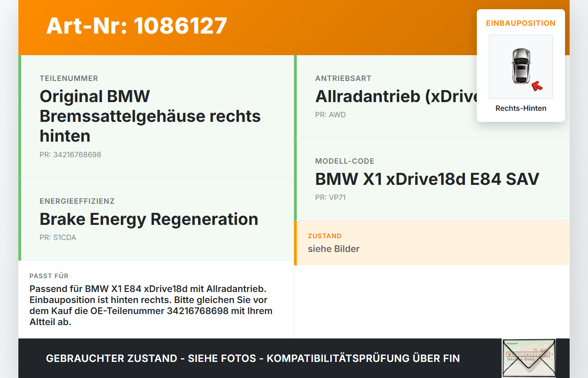The height and width of the screenshot is (378, 588).
Task: Click the siehe Bilder condition text
Action: coord(334,249)
